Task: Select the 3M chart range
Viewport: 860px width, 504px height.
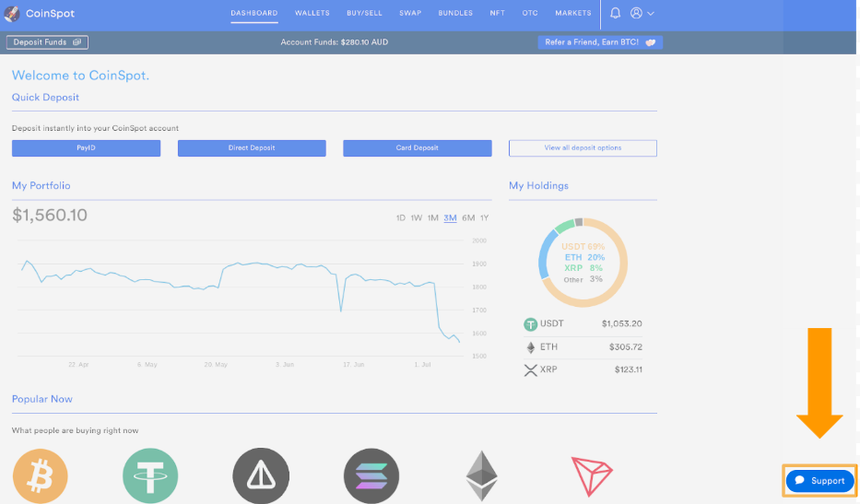Action: [x=451, y=218]
